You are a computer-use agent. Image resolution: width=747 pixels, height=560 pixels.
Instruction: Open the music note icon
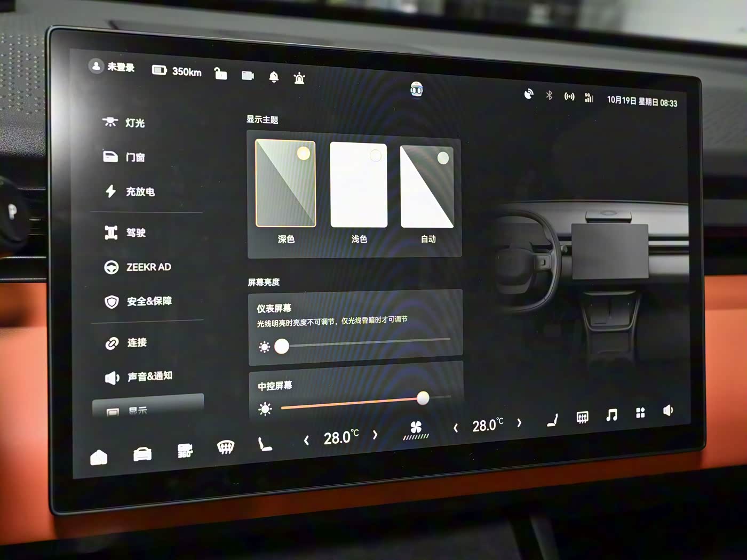click(x=611, y=415)
